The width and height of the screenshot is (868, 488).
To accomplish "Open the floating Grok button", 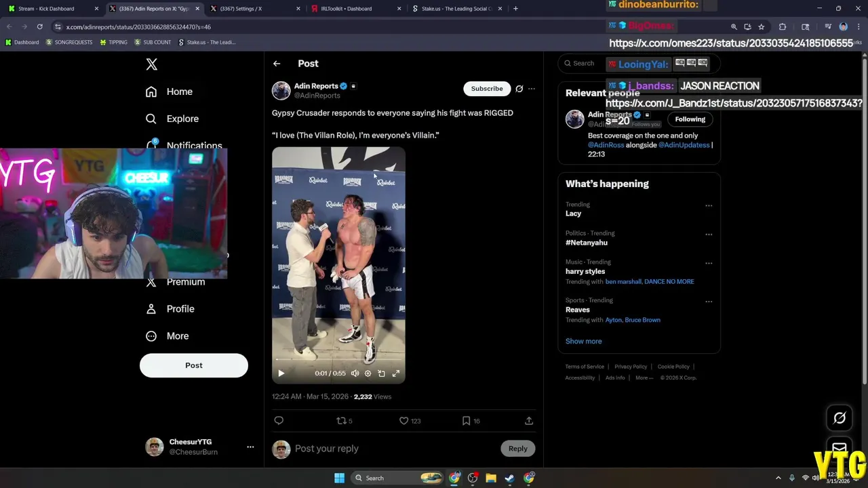I will coord(840,418).
